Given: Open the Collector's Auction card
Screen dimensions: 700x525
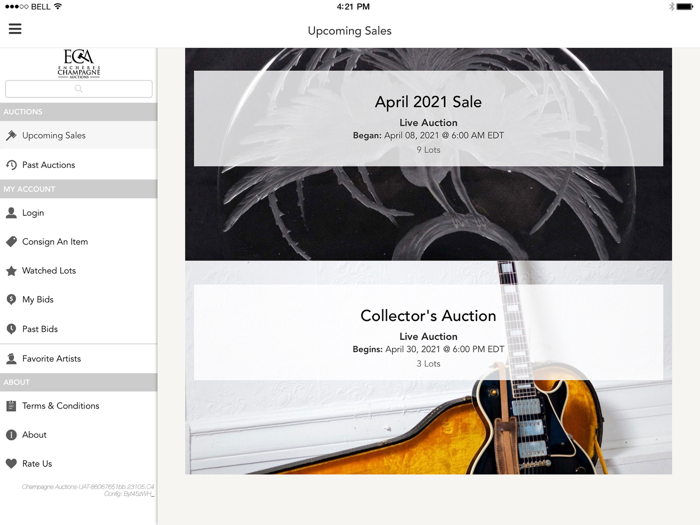Looking at the screenshot, I should tap(428, 333).
